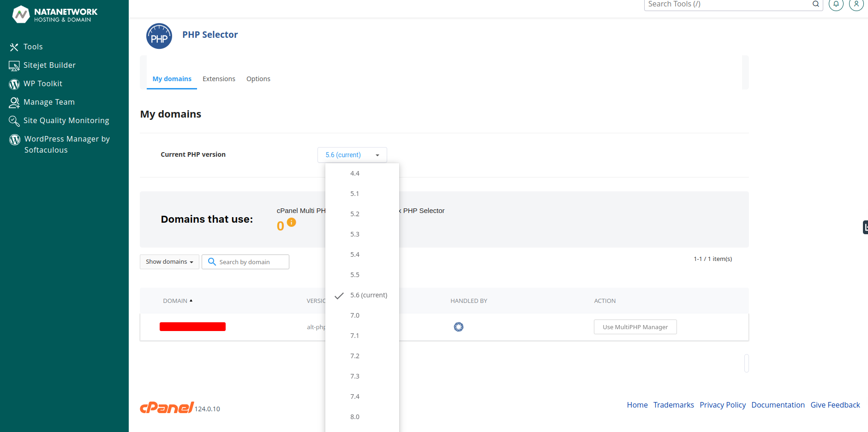
Task: Select PHP version 5.4
Action: click(362, 254)
